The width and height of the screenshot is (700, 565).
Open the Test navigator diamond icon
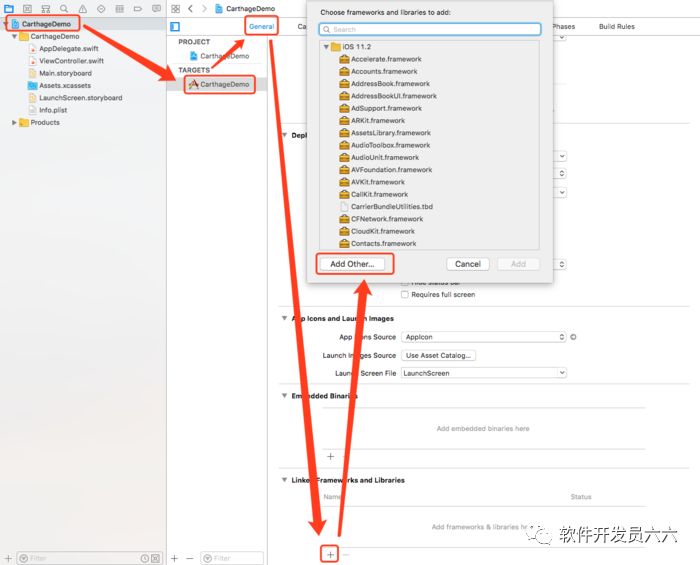click(x=101, y=8)
